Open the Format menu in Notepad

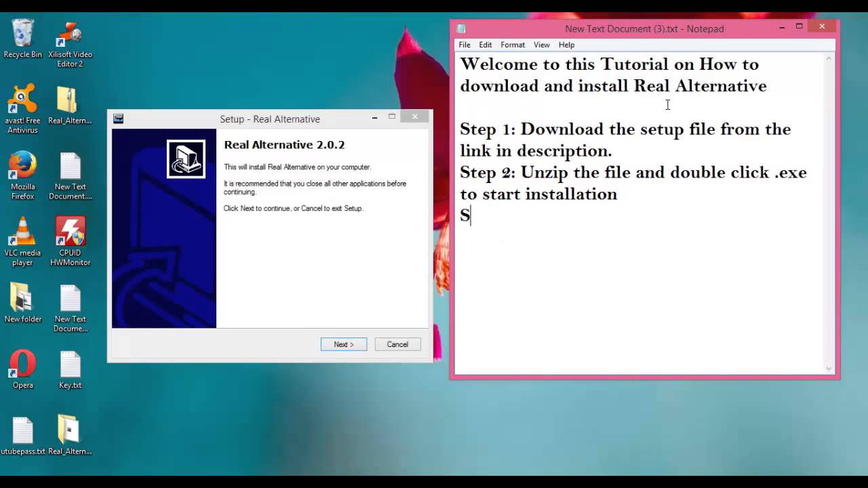513,45
